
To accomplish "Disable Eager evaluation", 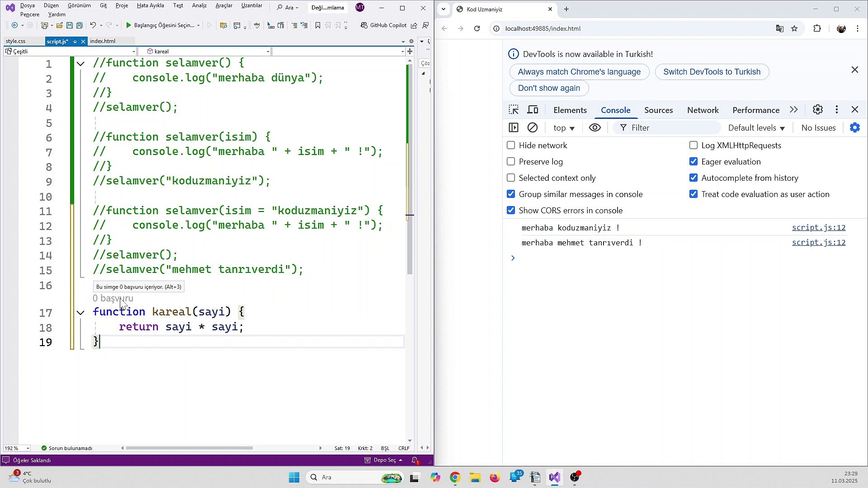I will tap(693, 161).
